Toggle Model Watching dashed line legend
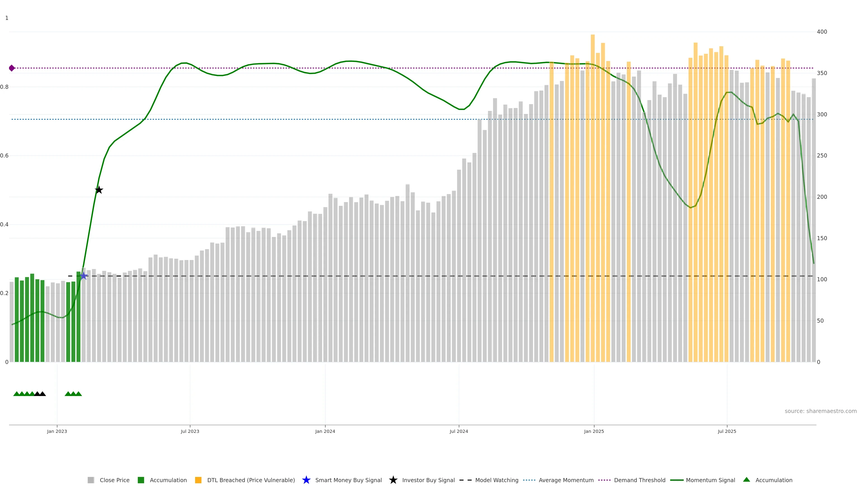Viewport: 868px width, 488px height. tap(496, 480)
